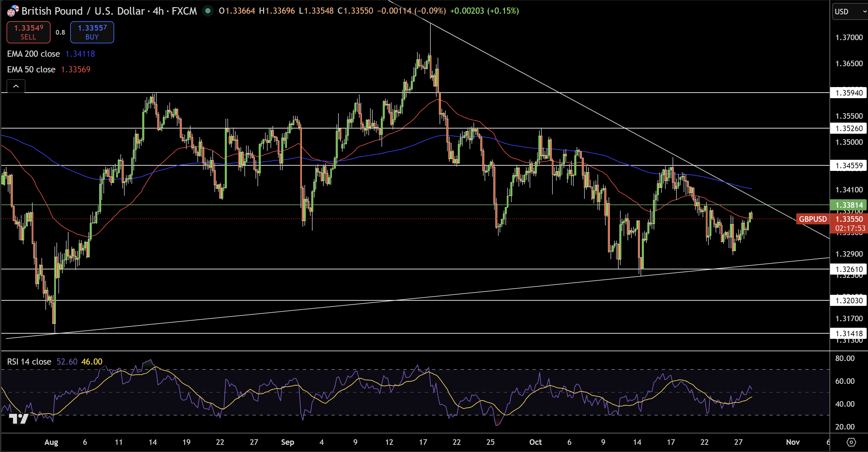Select the RSI 14 close legend entry
The width and height of the screenshot is (868, 452).
click(x=29, y=361)
